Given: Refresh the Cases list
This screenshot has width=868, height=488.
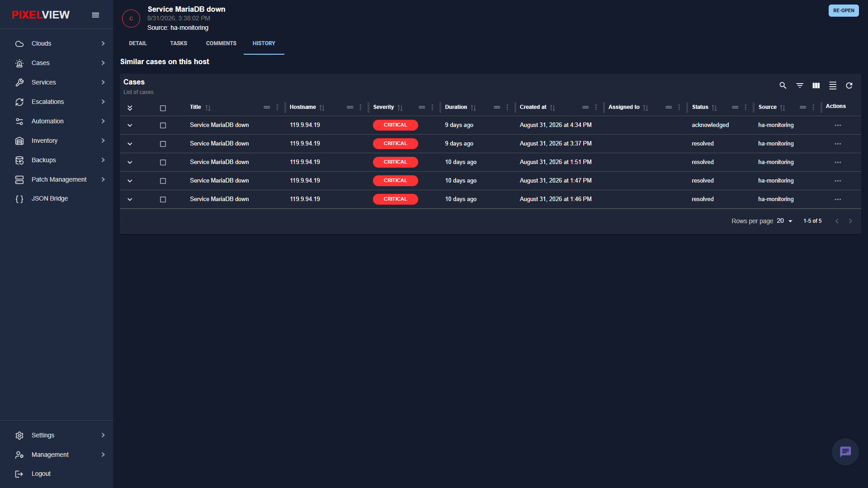Looking at the screenshot, I should (849, 85).
